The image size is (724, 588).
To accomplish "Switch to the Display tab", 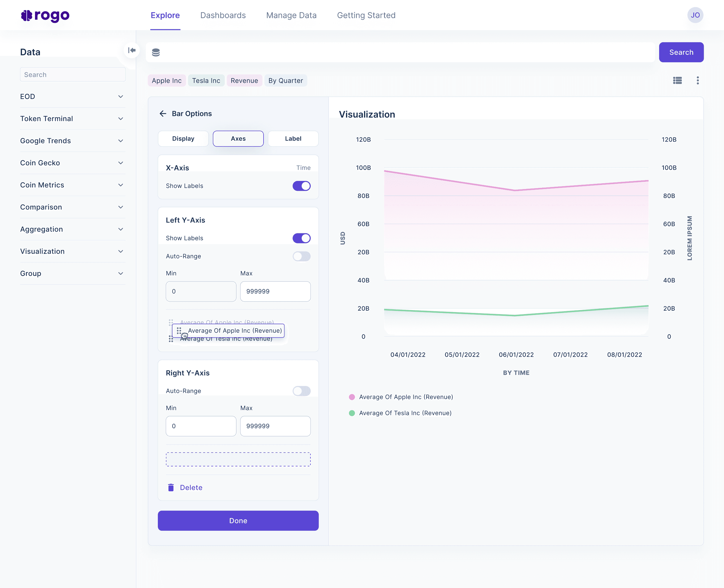I will [x=183, y=139].
